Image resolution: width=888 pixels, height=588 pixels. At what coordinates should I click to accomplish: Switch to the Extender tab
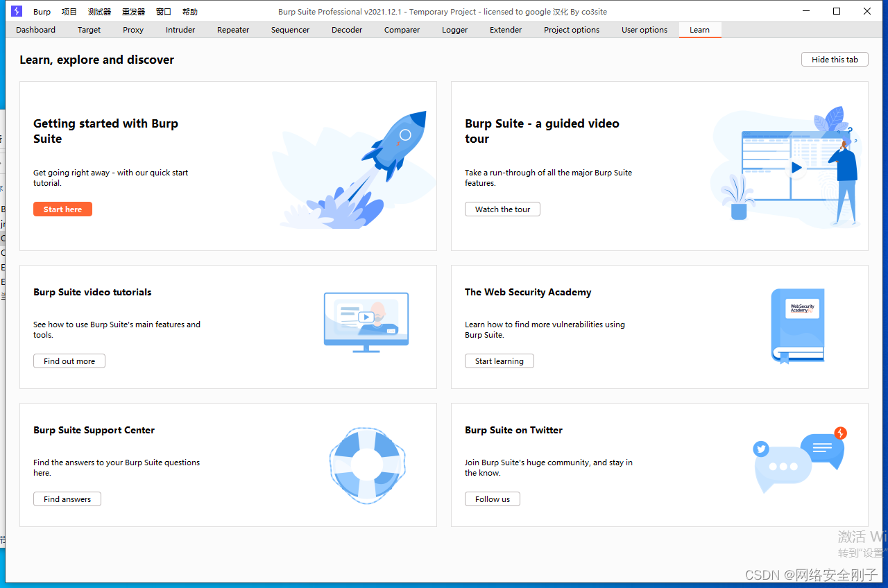pyautogui.click(x=506, y=30)
